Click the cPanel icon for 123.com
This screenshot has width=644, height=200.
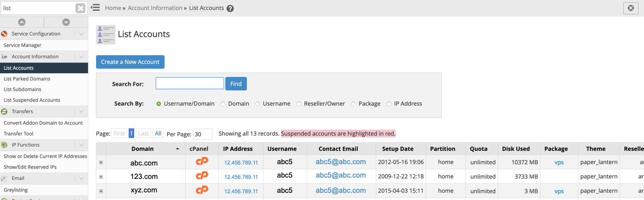(x=202, y=176)
